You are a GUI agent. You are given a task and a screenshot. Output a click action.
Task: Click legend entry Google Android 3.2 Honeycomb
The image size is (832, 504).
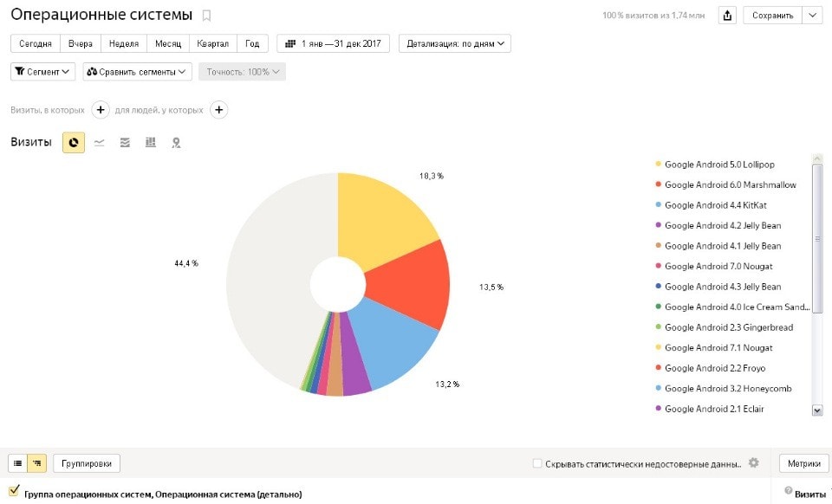click(x=728, y=389)
